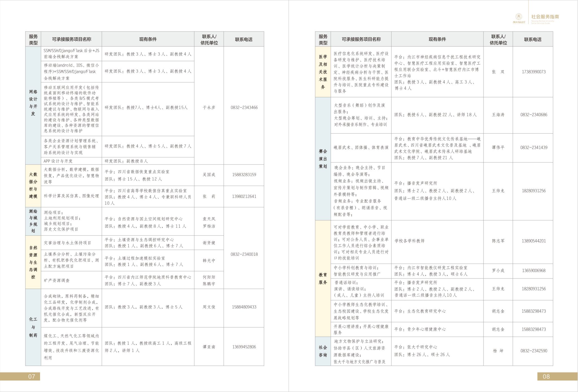Viewport: 578px width, 392px height.
Task: Click cell '团队:教授6人、副教授22人、讲师18人'
Action: pyautogui.click(x=437, y=115)
